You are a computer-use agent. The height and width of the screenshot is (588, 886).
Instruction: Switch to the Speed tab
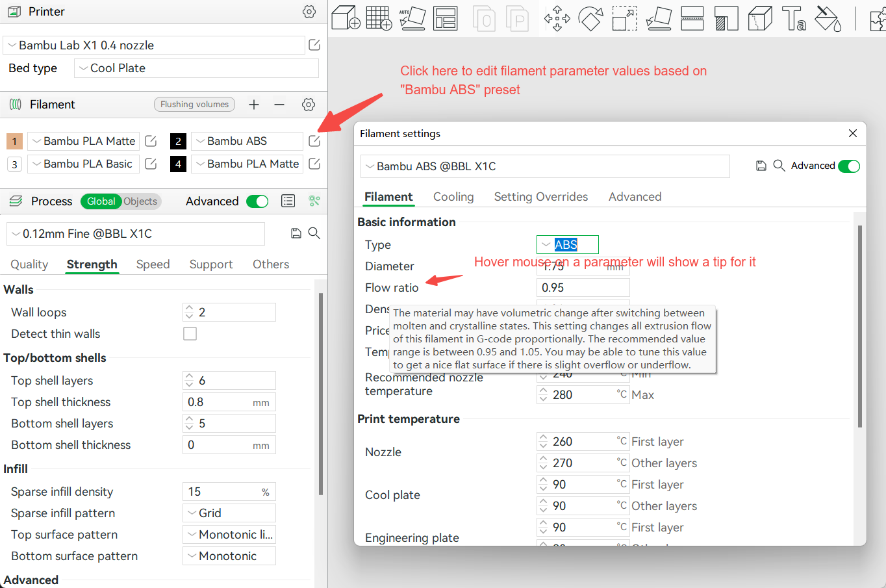click(x=153, y=264)
